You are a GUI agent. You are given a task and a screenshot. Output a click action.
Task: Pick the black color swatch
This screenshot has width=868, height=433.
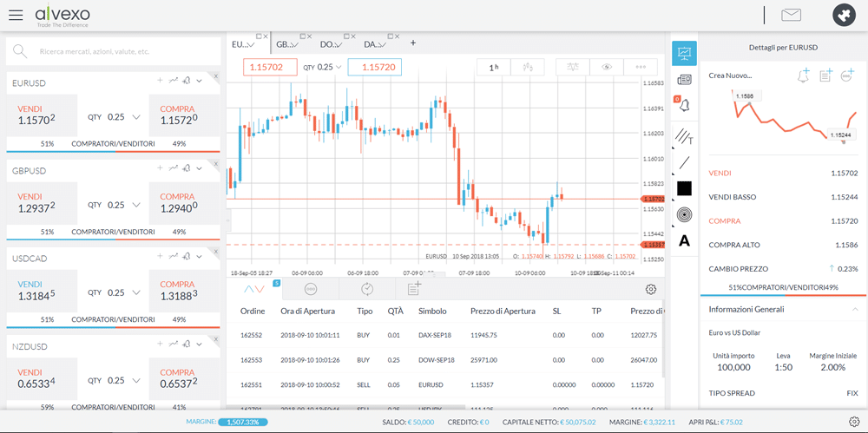tap(684, 188)
